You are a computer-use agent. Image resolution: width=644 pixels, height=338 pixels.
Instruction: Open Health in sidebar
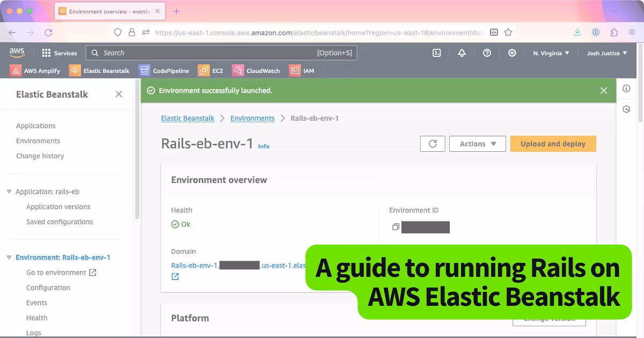37,318
